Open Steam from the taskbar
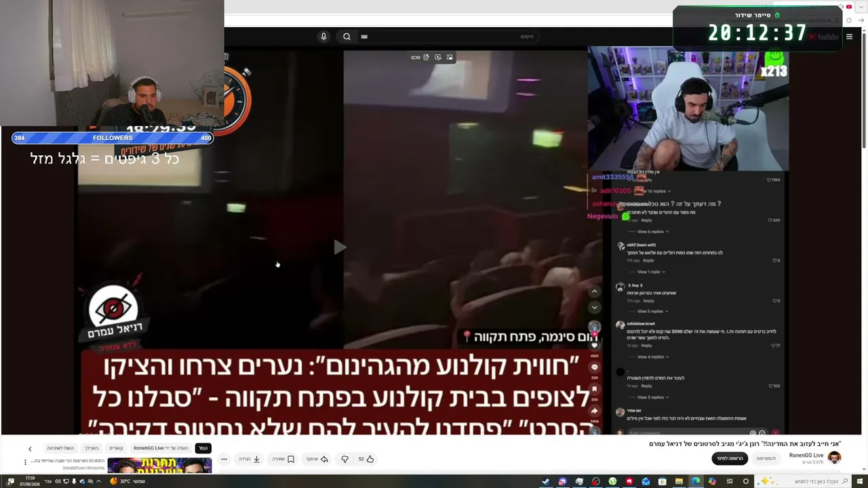The width and height of the screenshot is (868, 488). tap(546, 481)
